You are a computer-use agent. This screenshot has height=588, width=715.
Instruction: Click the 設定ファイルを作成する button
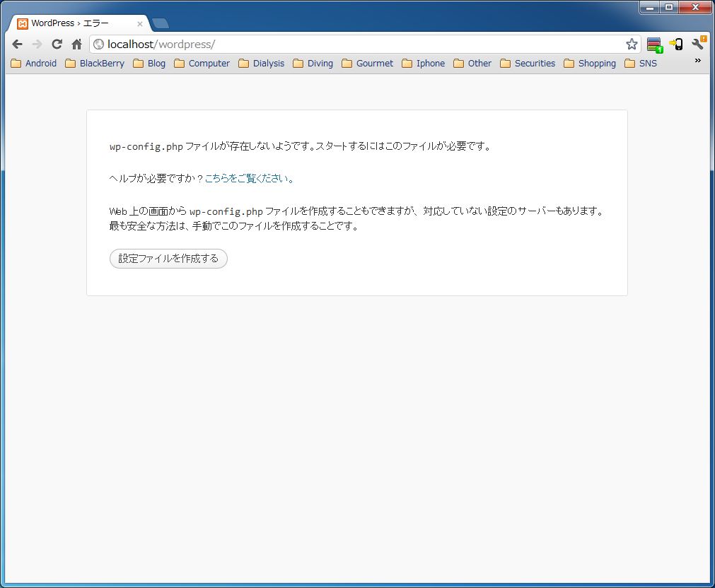(168, 259)
